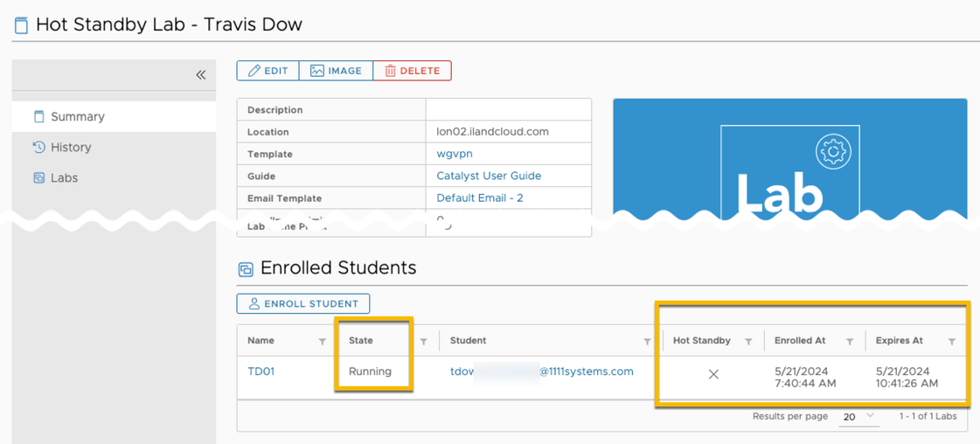Open the Results per page dropdown

pyautogui.click(x=858, y=417)
